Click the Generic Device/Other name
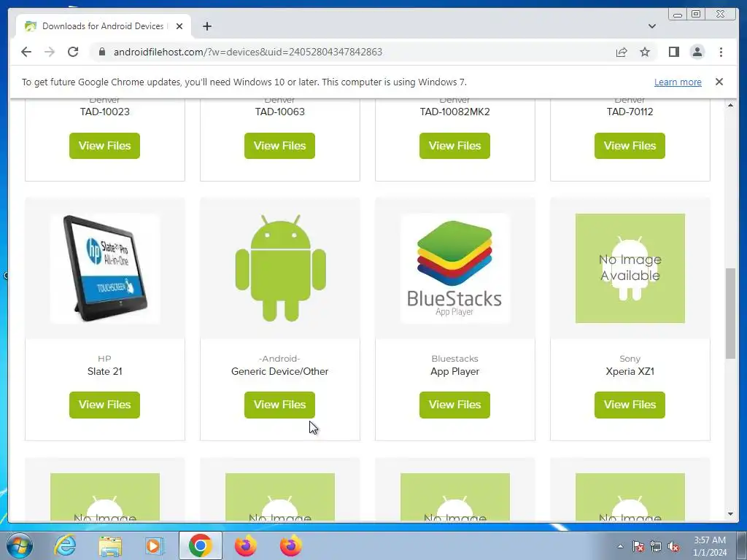The height and width of the screenshot is (560, 747). coord(279,371)
